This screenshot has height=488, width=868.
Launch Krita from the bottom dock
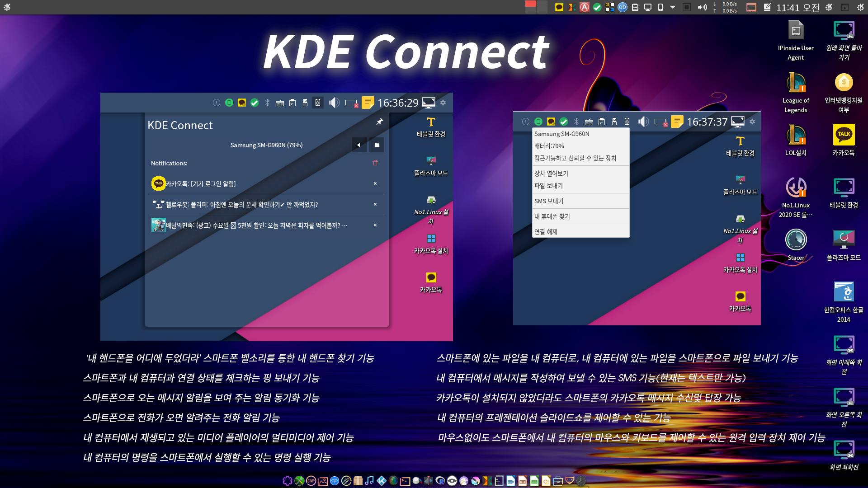476,481
